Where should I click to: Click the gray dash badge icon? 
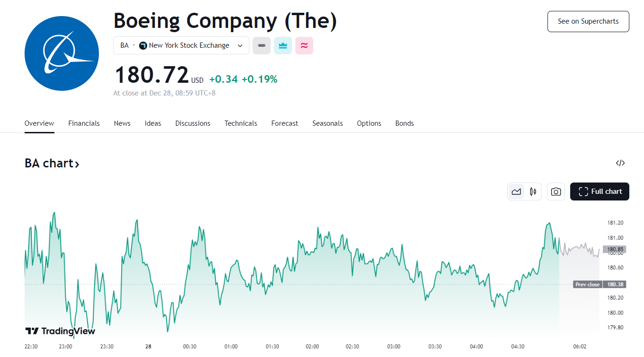pos(262,45)
